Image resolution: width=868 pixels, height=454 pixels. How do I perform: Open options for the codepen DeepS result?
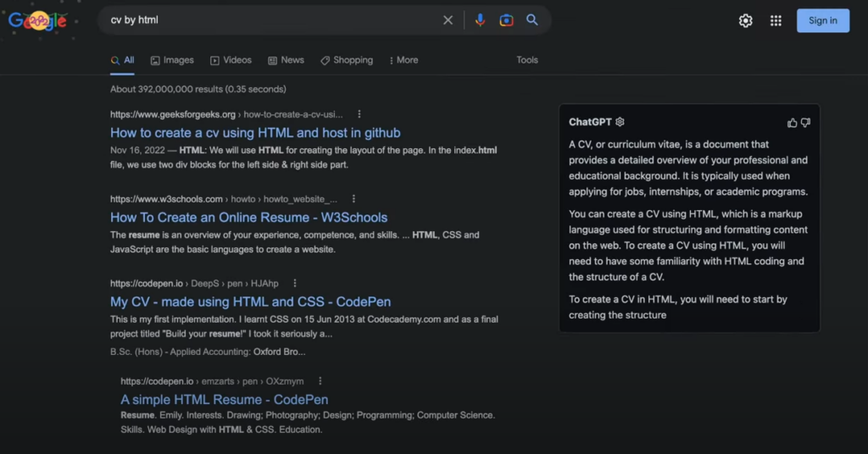point(295,283)
